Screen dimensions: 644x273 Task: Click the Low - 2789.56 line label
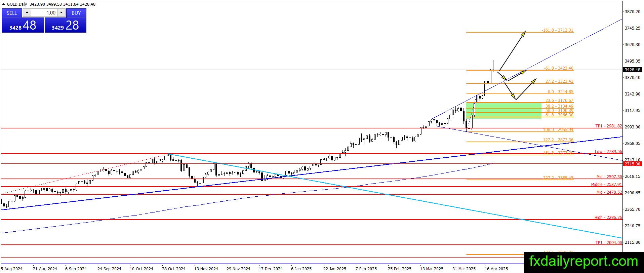coord(608,152)
